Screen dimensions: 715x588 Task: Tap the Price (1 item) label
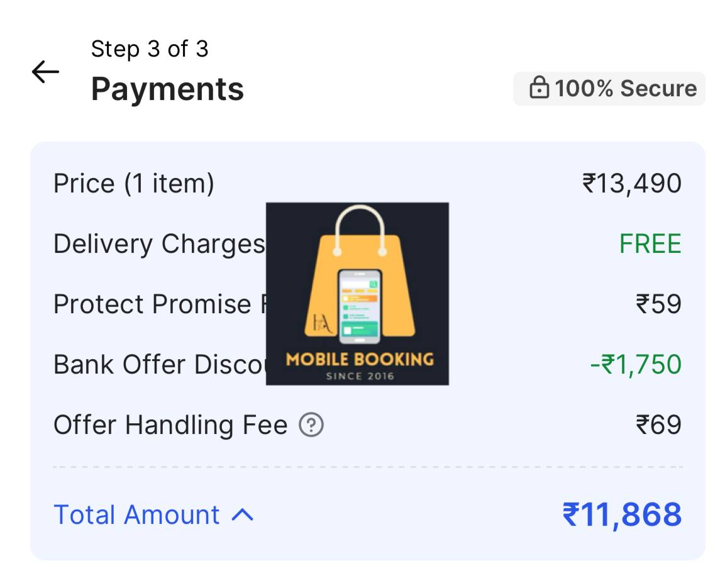133,184
